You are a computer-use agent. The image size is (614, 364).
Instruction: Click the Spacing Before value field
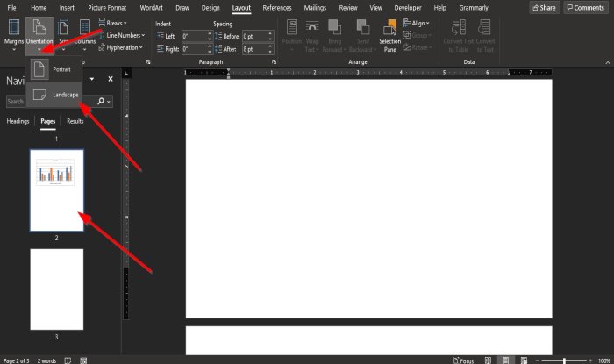point(254,37)
